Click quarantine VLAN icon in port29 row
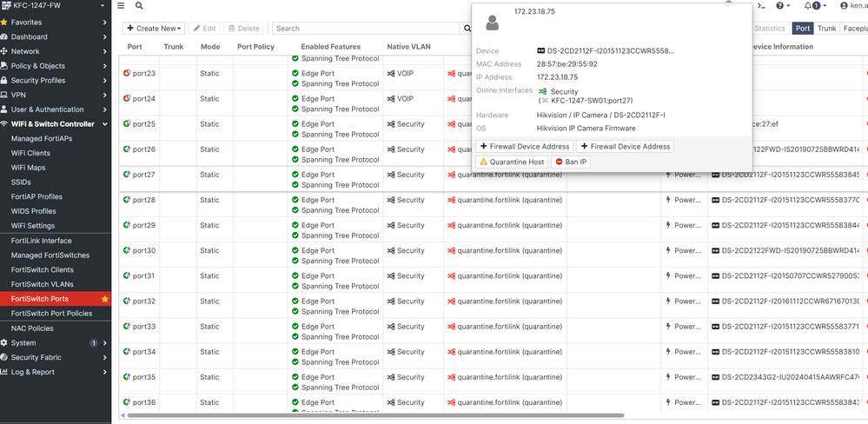The height and width of the screenshot is (424, 868). (x=451, y=225)
